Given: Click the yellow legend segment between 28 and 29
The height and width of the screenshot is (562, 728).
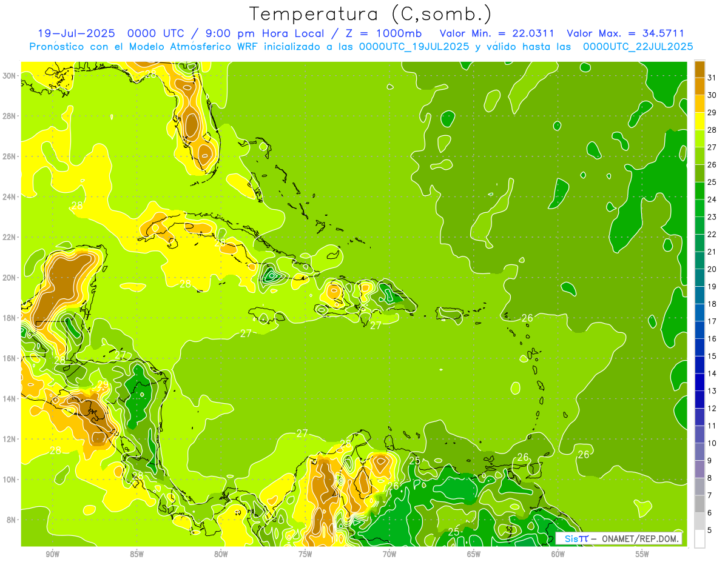Looking at the screenshot, I should click(700, 121).
